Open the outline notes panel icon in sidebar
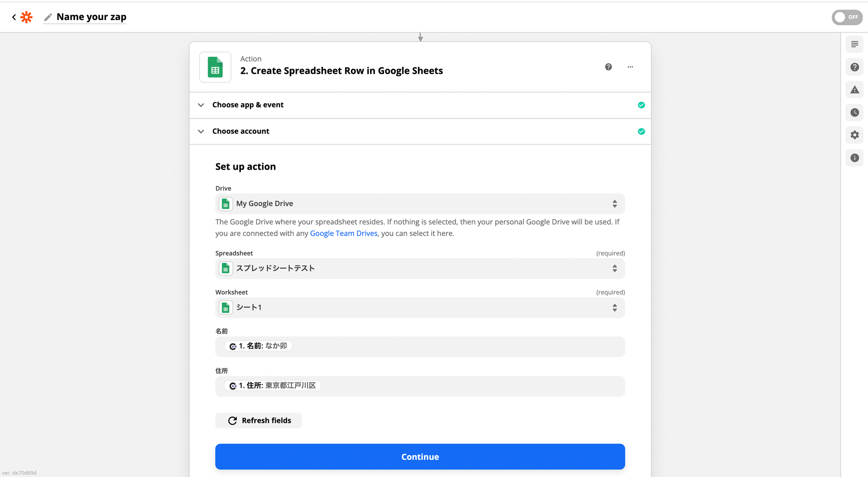 click(x=855, y=44)
